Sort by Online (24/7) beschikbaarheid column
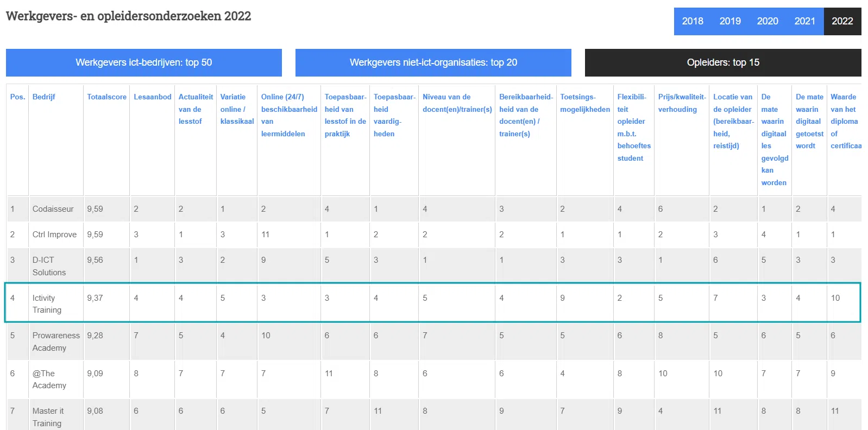The width and height of the screenshot is (868, 430). [289, 115]
